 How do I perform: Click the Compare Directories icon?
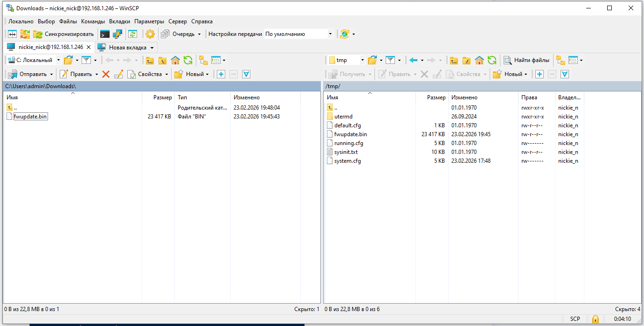[x=12, y=34]
